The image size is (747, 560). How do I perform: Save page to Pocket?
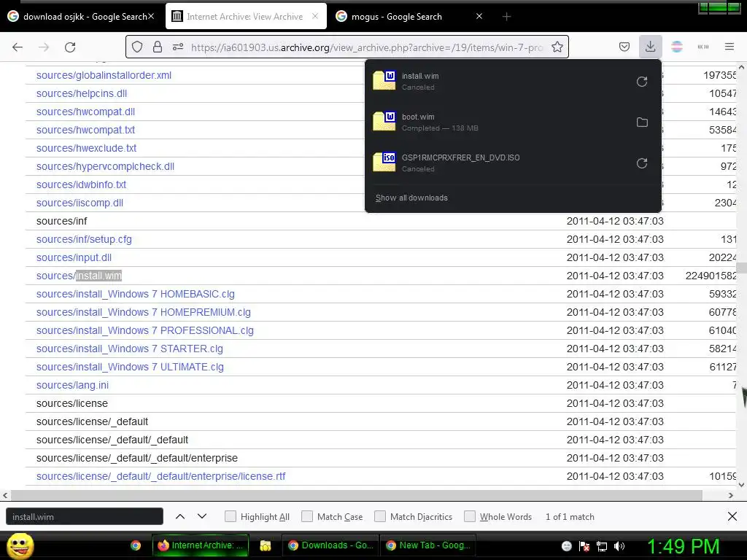tap(624, 47)
